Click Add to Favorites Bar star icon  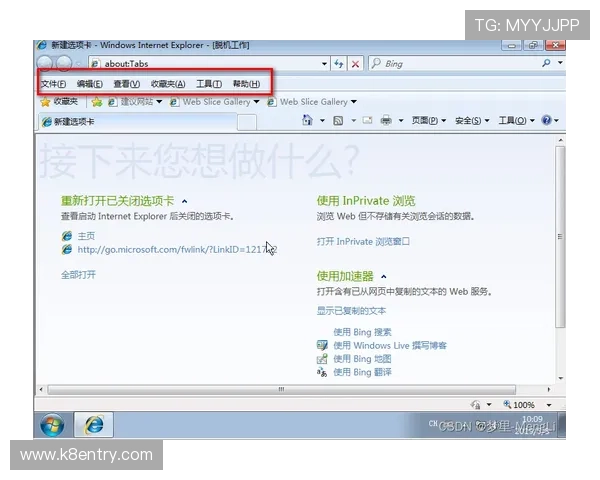pyautogui.click(x=97, y=102)
